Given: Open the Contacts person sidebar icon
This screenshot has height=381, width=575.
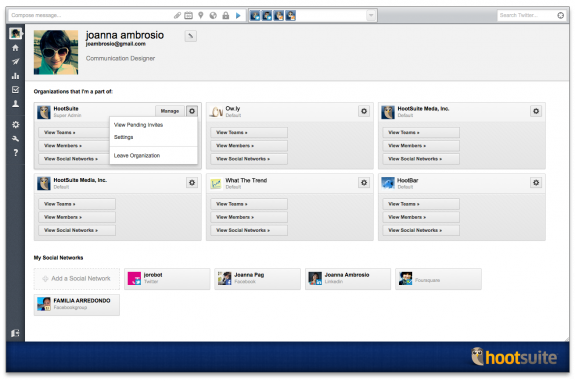Looking at the screenshot, I should (x=15, y=104).
